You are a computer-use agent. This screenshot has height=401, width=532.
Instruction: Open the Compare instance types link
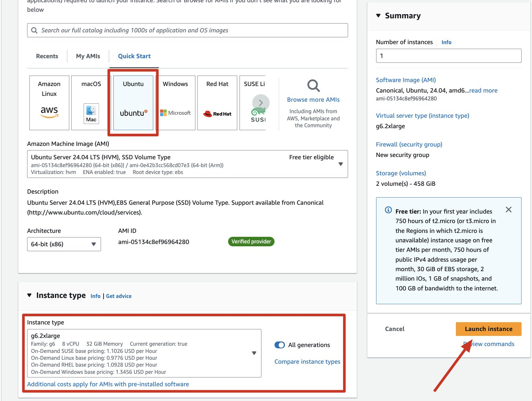pos(308,362)
